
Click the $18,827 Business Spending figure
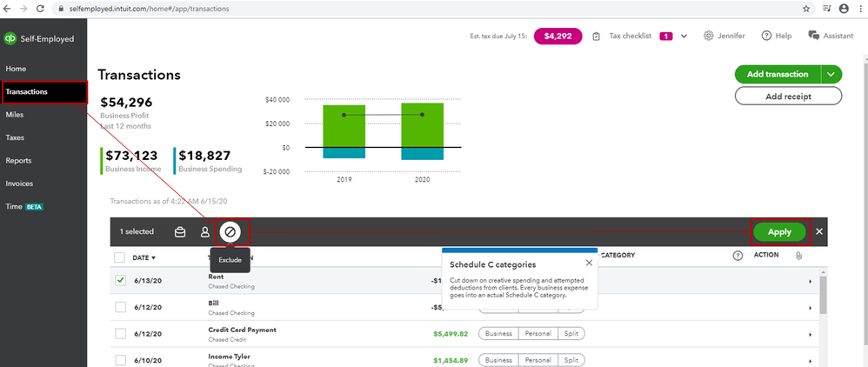204,156
